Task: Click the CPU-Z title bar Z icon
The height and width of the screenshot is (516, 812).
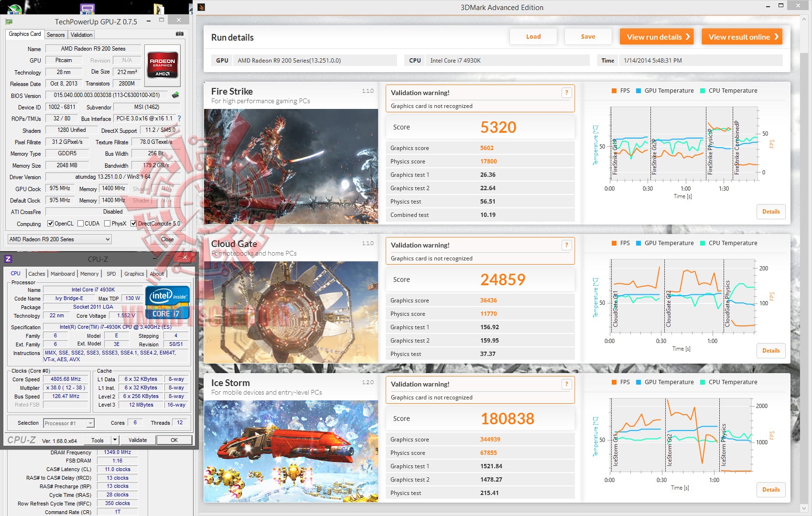Action: coord(8,259)
